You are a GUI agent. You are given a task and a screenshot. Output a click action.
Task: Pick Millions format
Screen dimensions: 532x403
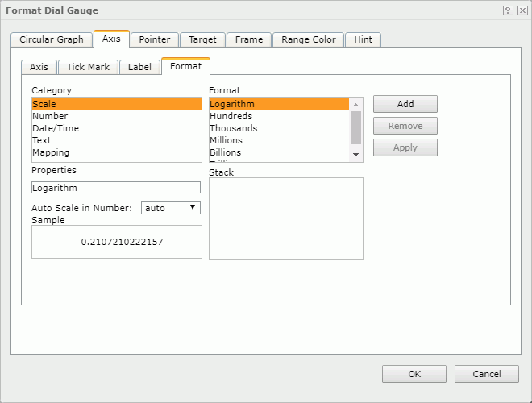[279, 140]
